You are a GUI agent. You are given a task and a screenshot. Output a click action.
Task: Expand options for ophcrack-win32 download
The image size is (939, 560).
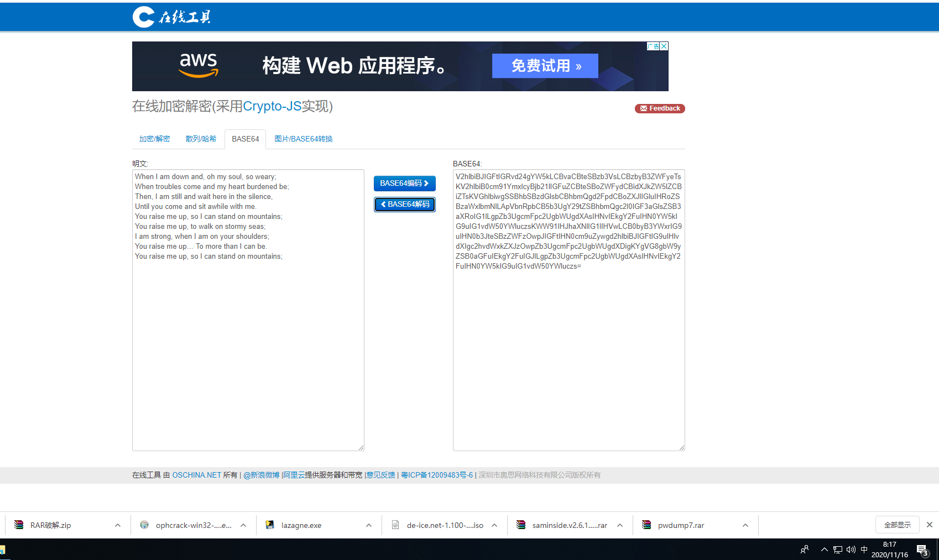(x=243, y=525)
